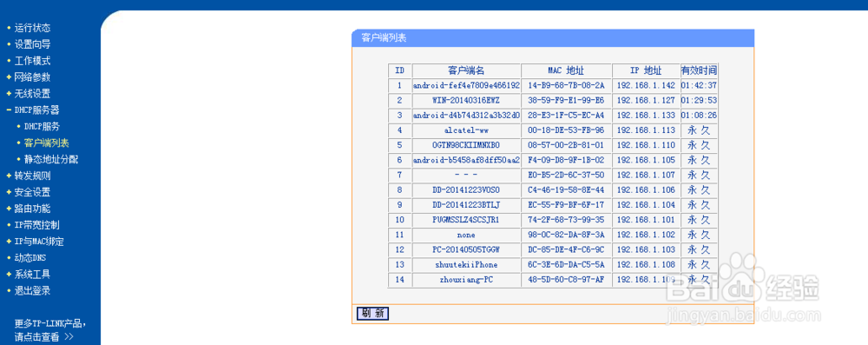Open the DHCP服务 sub-item
The image size is (868, 345).
(42, 127)
